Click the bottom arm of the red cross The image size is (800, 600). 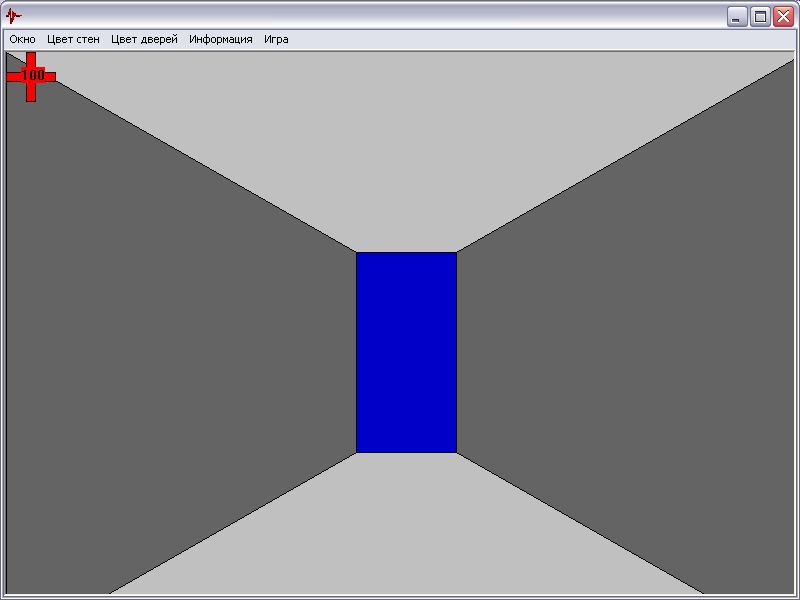pyautogui.click(x=31, y=92)
